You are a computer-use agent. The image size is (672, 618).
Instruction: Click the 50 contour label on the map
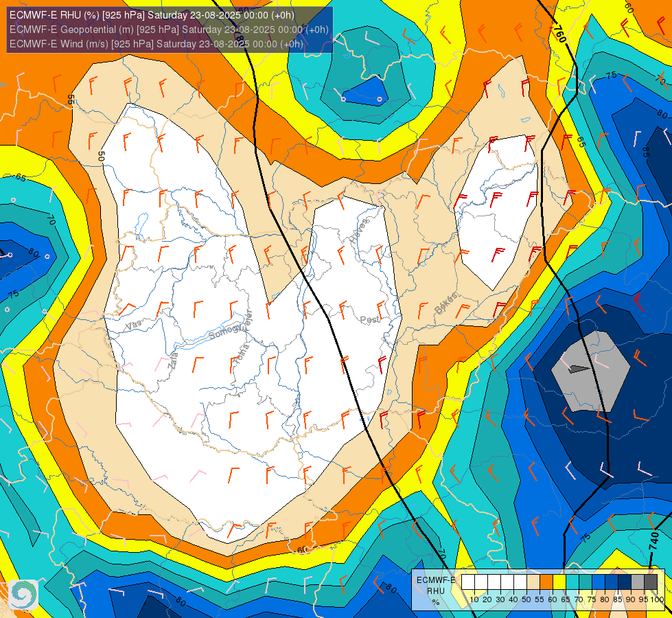pos(101,156)
